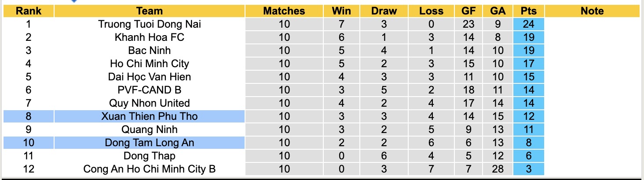
Task: Click the Team column header
Action: [150, 11]
